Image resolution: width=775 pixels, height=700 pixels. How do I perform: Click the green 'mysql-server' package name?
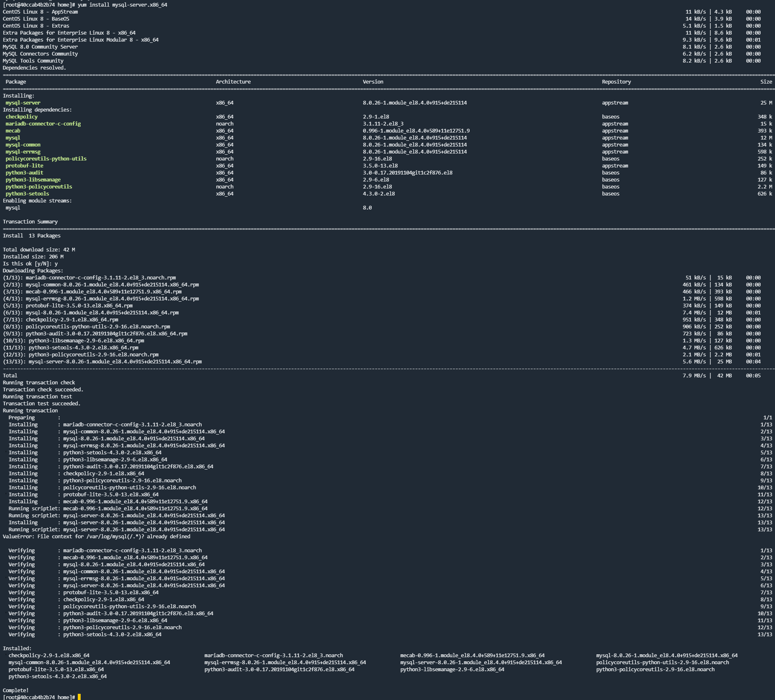(x=23, y=103)
